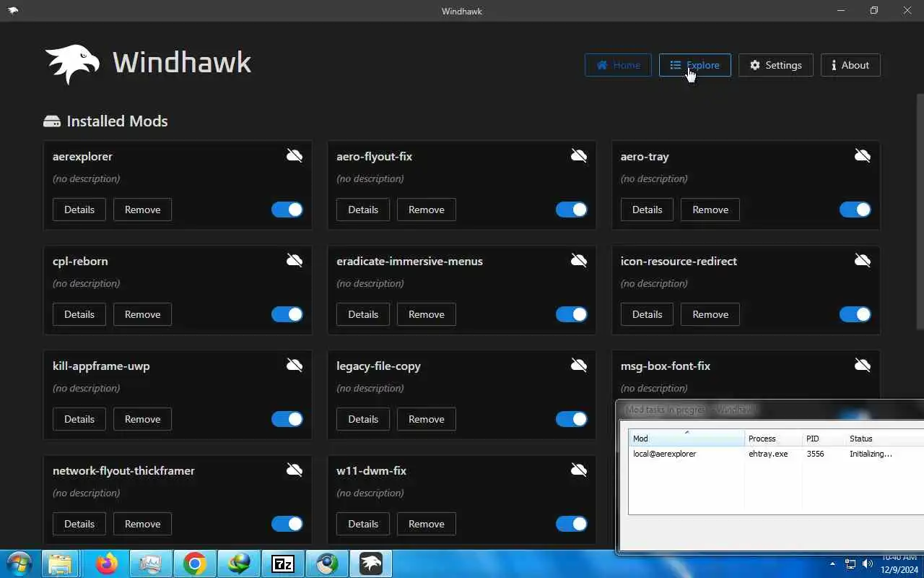This screenshot has height=578, width=924.
Task: Click the cloud-off icon on w11-dwm-fix card
Action: (579, 470)
